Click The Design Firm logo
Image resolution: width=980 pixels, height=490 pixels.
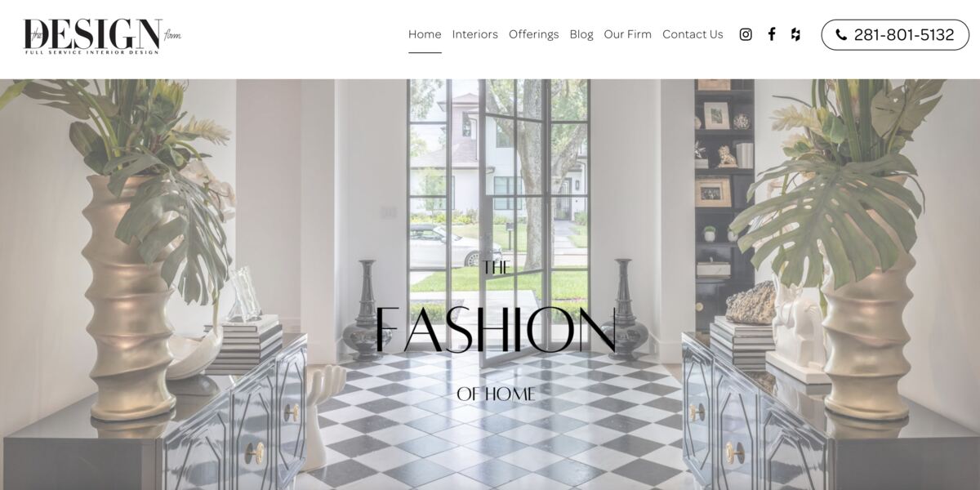coord(102,36)
